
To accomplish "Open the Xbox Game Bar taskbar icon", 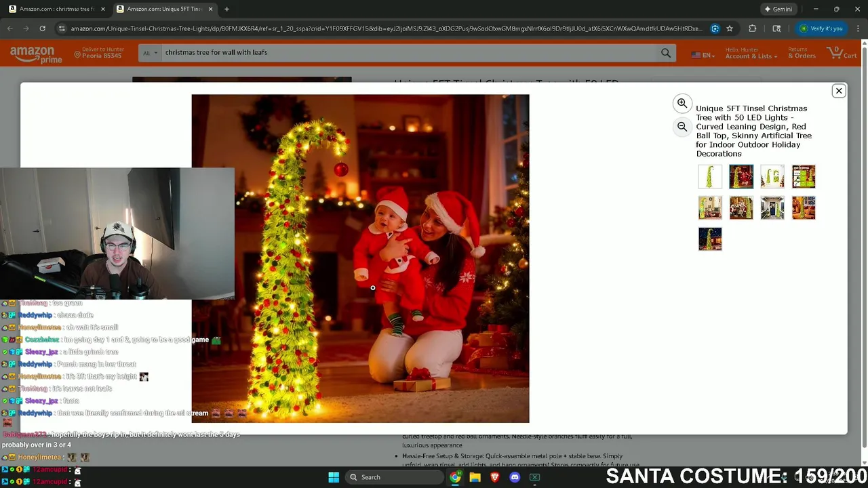I will [534, 477].
